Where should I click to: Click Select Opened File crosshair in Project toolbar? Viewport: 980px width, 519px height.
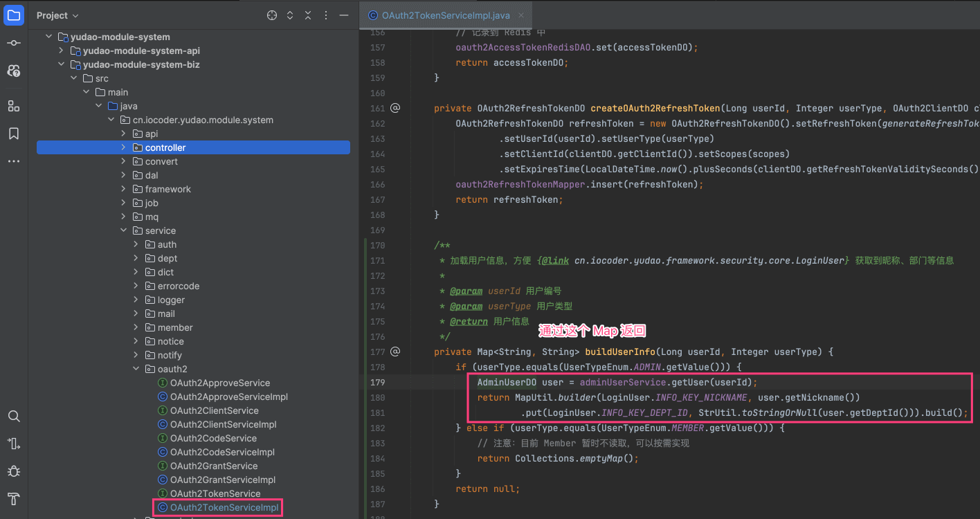tap(271, 15)
